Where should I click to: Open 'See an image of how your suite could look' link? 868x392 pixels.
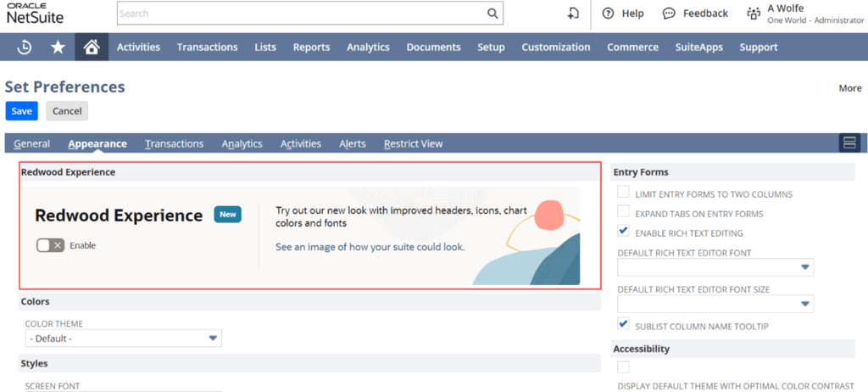pyautogui.click(x=370, y=247)
